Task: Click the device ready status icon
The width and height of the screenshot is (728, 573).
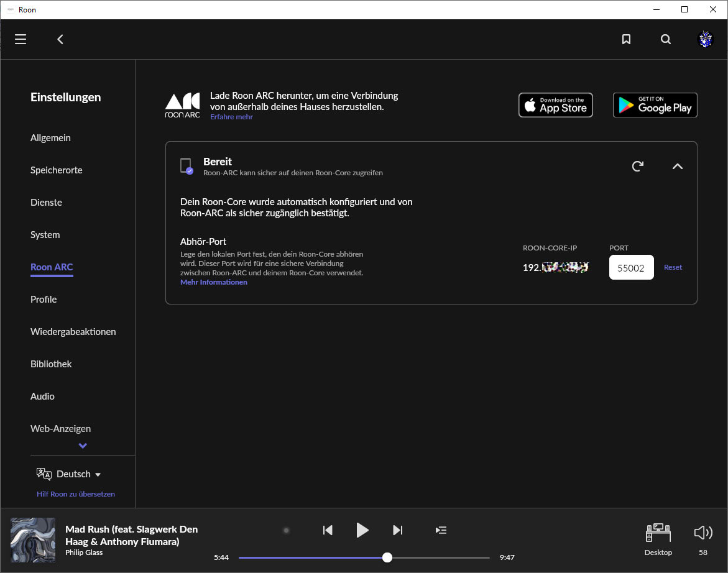Action: coord(187,166)
